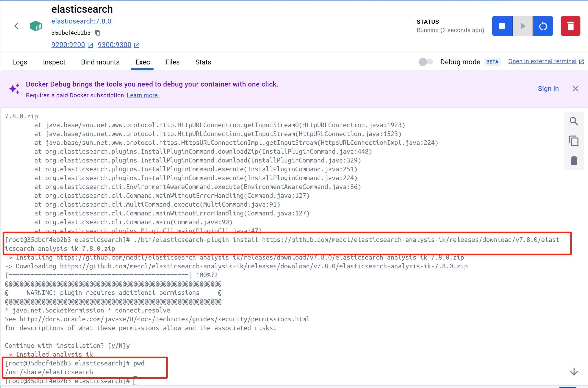This screenshot has width=588, height=388.
Task: Toggle Debug mode switch
Action: click(426, 62)
